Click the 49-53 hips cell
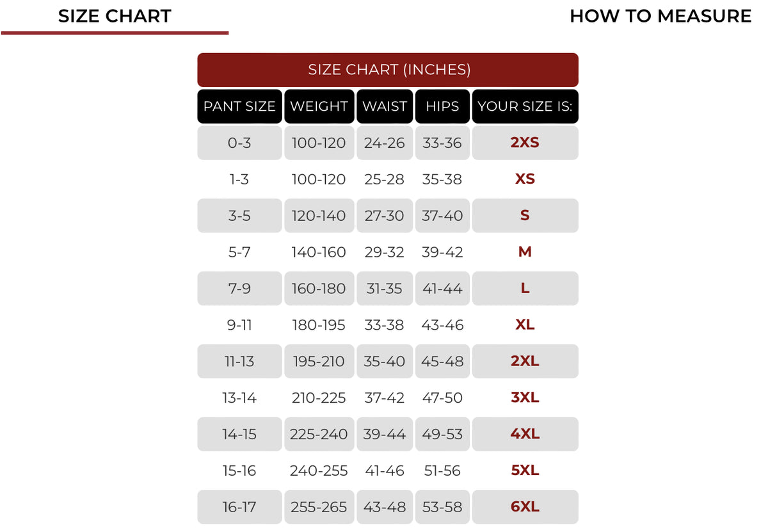Viewport: 768px width, 532px height. 442,435
